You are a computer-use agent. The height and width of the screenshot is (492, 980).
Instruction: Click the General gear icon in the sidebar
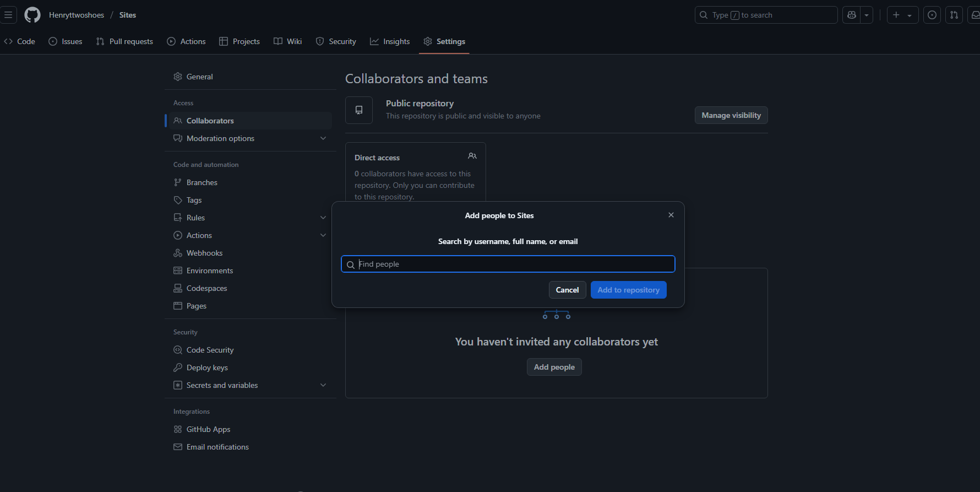(x=178, y=77)
